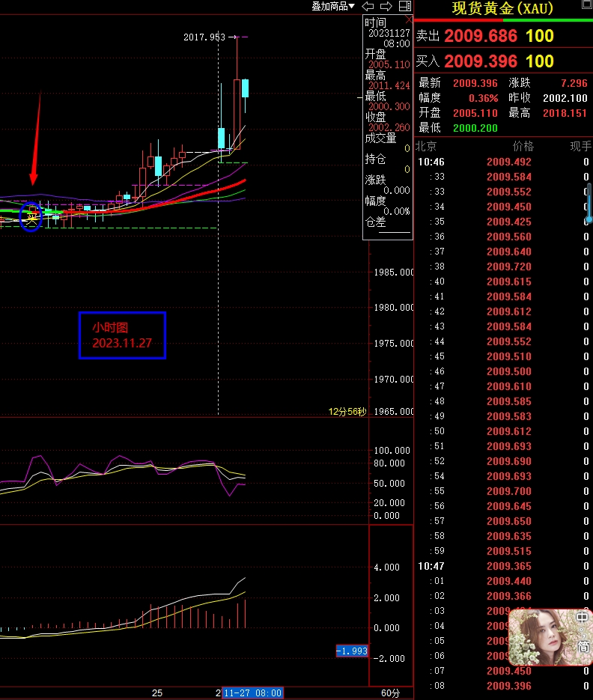Select the 幅度 value 0.36%
This screenshot has height=700, width=593.
[483, 98]
